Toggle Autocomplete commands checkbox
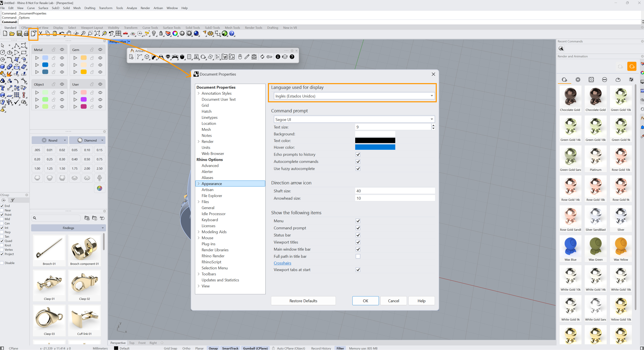Screen dimensions: 644x350 (x=358, y=162)
